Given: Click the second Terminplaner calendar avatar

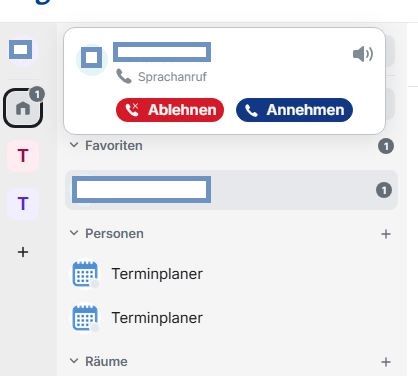Looking at the screenshot, I should (x=85, y=318).
